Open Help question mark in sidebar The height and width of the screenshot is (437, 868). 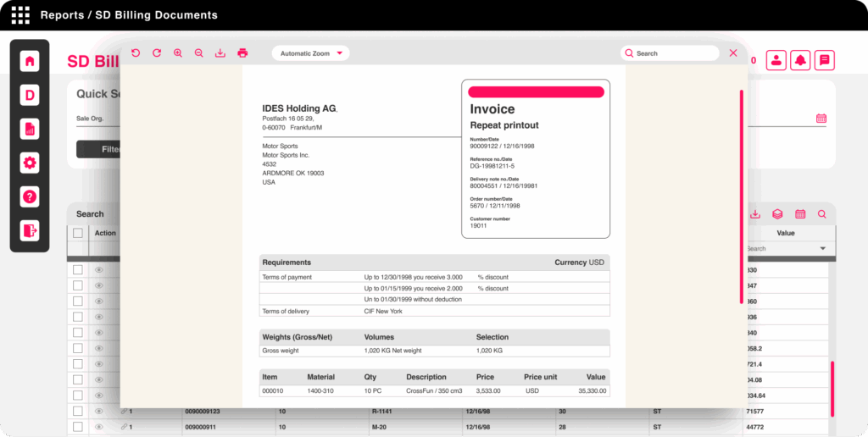(30, 196)
